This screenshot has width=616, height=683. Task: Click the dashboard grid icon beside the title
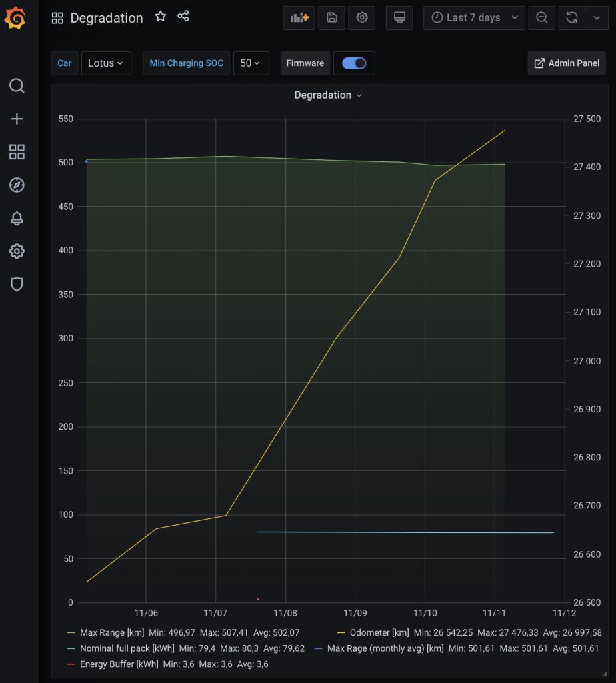pos(57,18)
